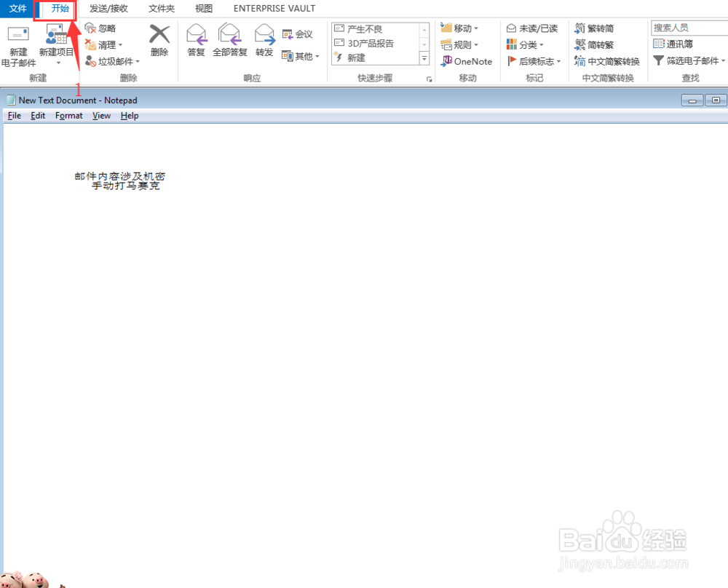Expand the 其他 more respond actions
Image resolution: width=728 pixels, height=588 pixels.
(301, 56)
